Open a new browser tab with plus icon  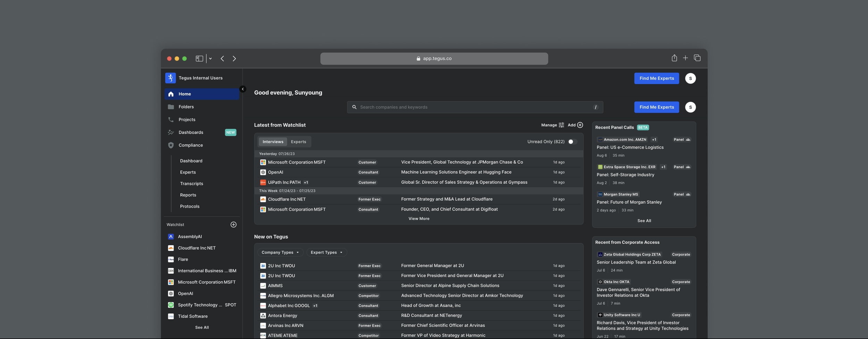coord(685,58)
